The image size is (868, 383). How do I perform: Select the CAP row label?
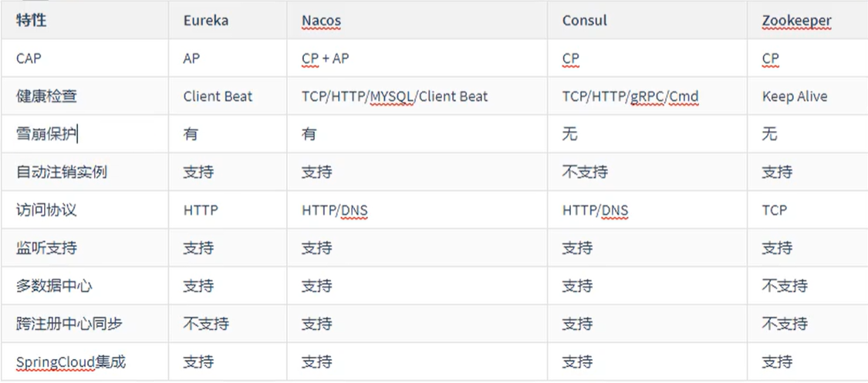pos(29,59)
